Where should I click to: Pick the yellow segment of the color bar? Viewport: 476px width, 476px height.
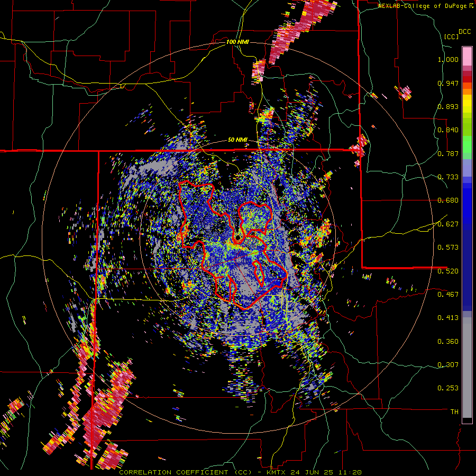point(467,104)
